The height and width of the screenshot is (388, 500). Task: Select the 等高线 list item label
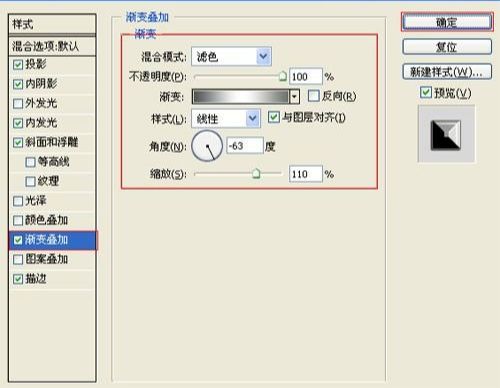pos(54,162)
